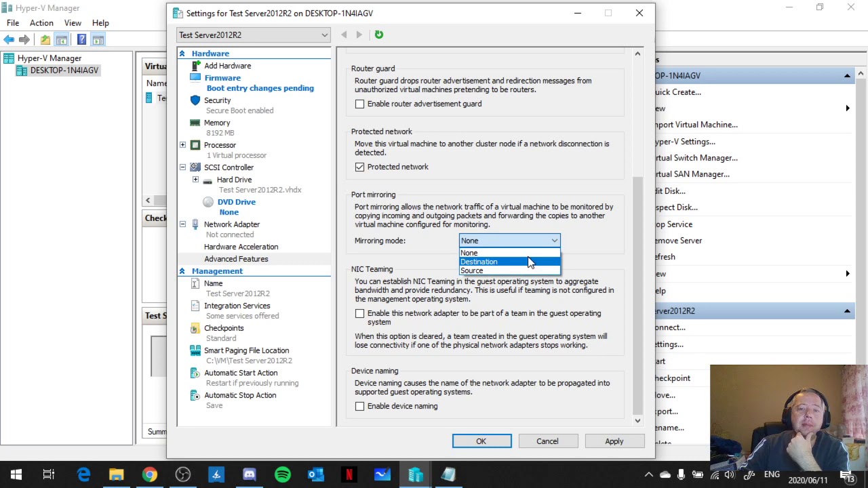This screenshot has height=488, width=868.
Task: Open Spotify from the taskbar
Action: coord(283,474)
